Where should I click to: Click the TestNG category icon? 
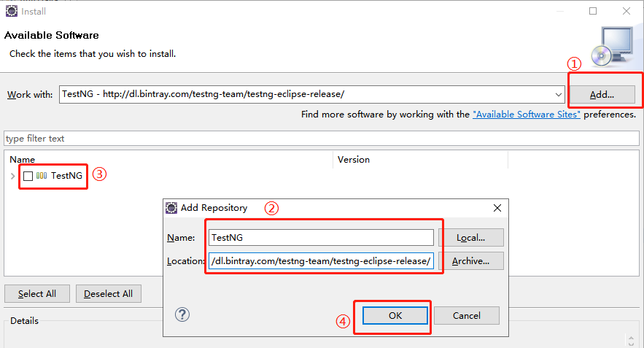42,176
